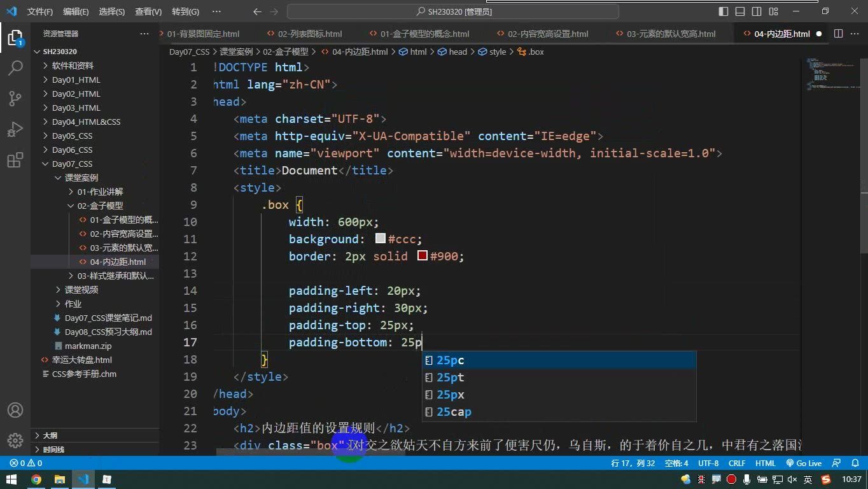868x489 pixels.
Task: Open the errors and warnings indicator in the status bar
Action: [26, 464]
